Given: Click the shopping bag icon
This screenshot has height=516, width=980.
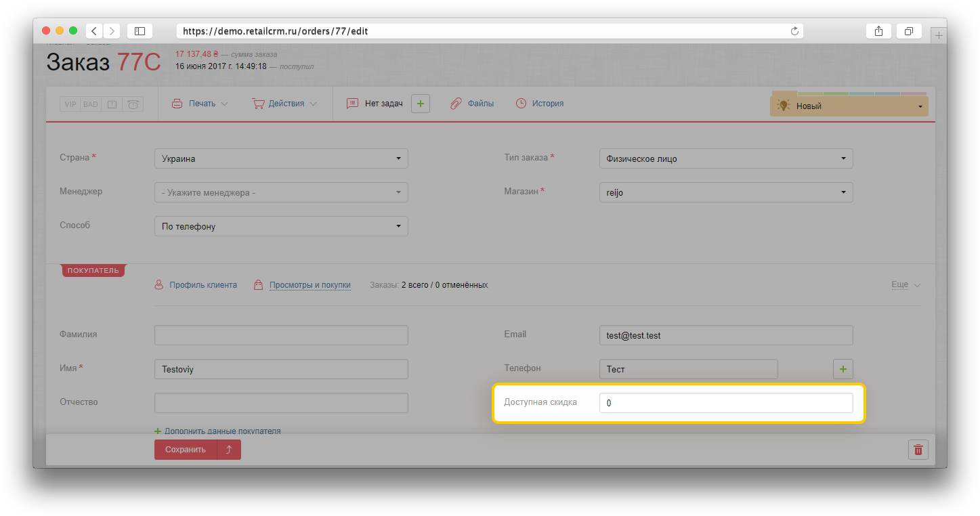Looking at the screenshot, I should (x=258, y=285).
